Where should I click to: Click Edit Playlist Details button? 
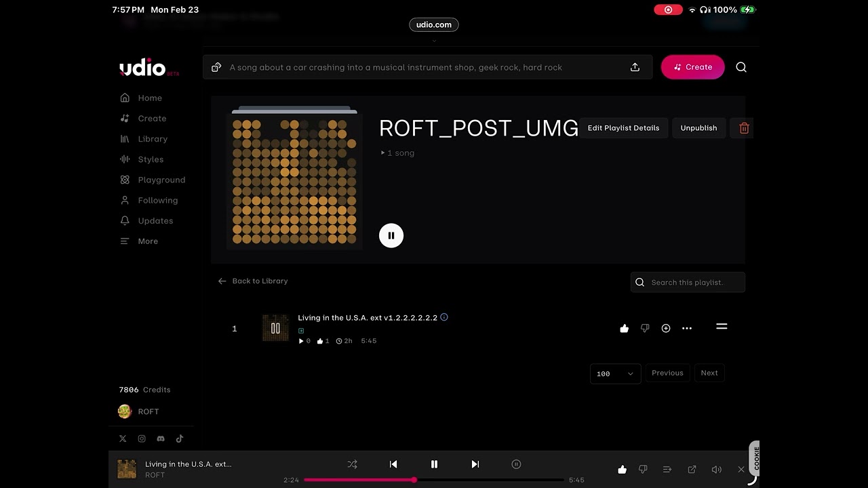pyautogui.click(x=623, y=127)
